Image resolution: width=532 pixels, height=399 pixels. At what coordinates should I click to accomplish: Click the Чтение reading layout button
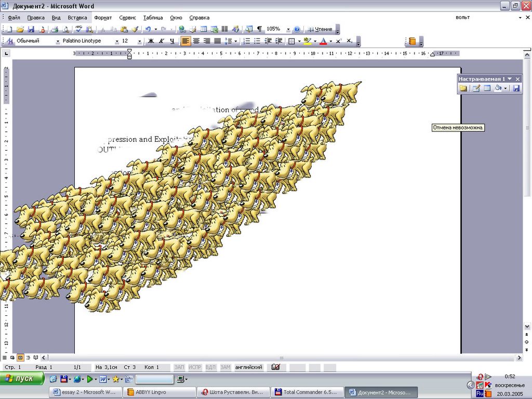point(320,30)
